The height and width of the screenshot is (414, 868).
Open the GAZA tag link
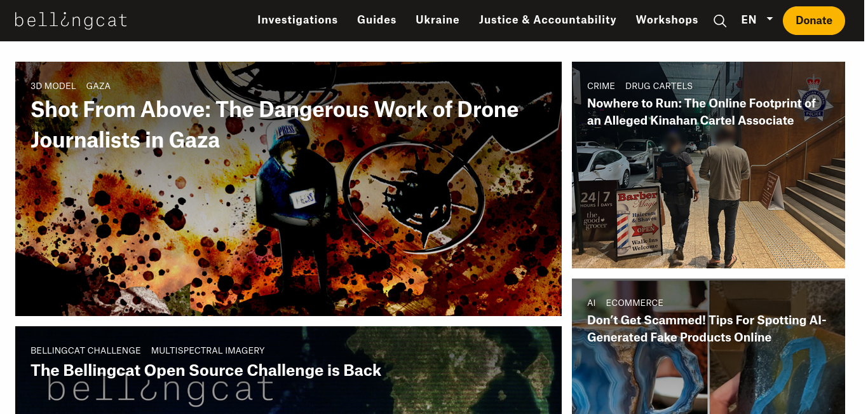[x=98, y=86]
